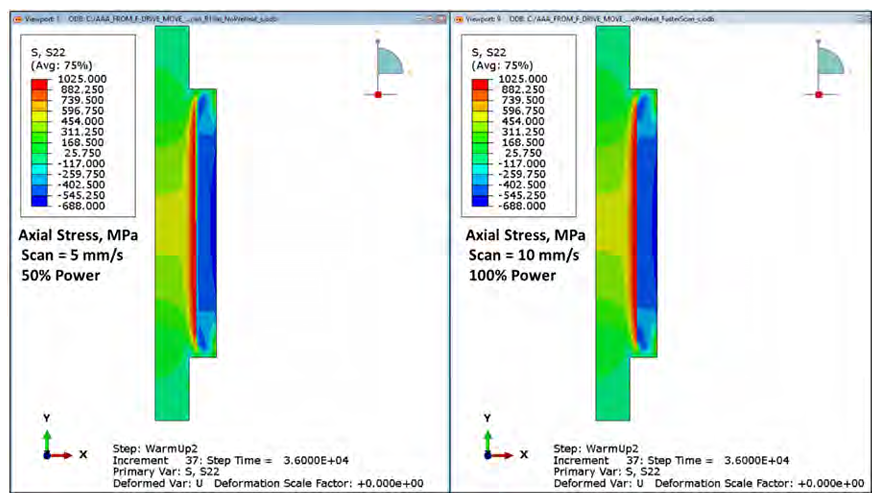Pick the red high-stress band in Viewport 1 model
Screen dimensions: 876x504
pos(189,220)
